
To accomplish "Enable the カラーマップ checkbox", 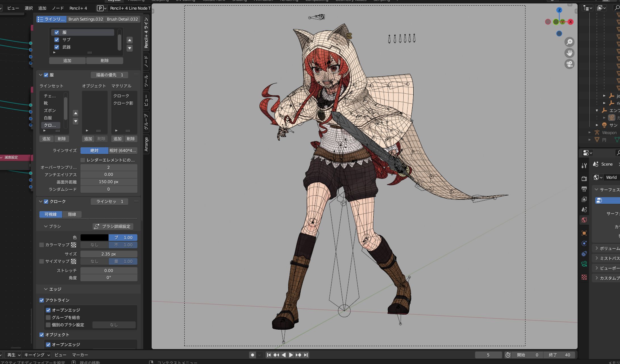I will [41, 245].
